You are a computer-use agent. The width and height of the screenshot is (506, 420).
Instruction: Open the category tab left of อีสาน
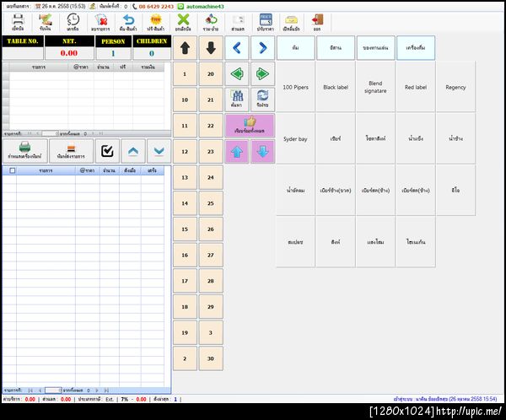coord(296,48)
